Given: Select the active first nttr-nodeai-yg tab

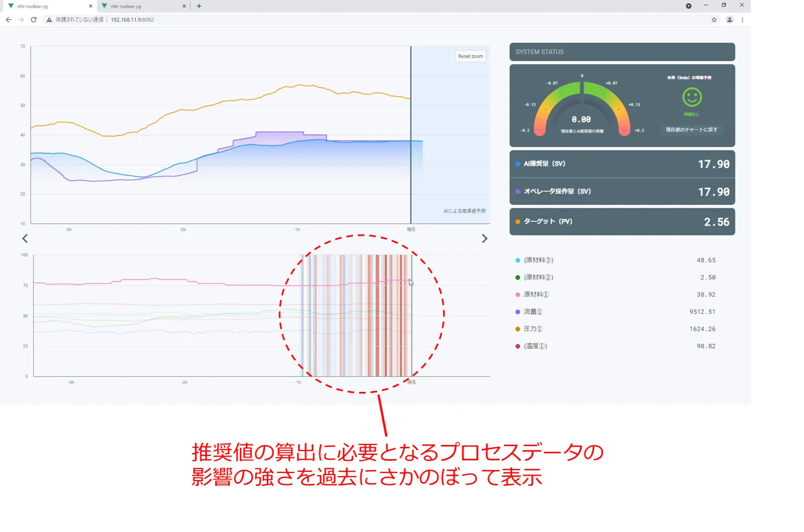Looking at the screenshot, I should tap(50, 6).
